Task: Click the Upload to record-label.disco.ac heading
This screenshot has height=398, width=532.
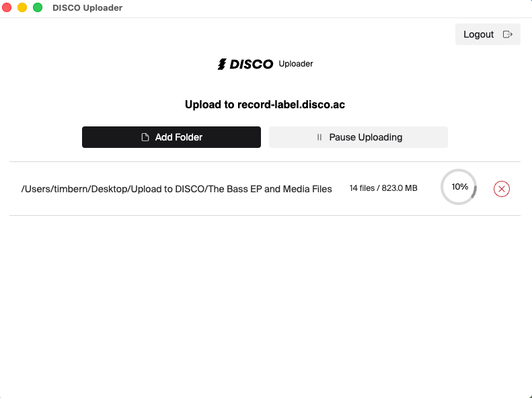Action: (x=265, y=104)
